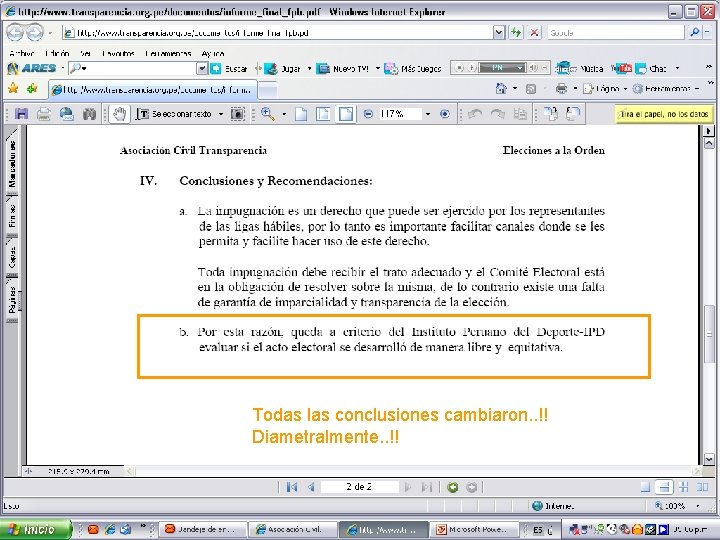Open the zoom percentage dropdown

(428, 114)
